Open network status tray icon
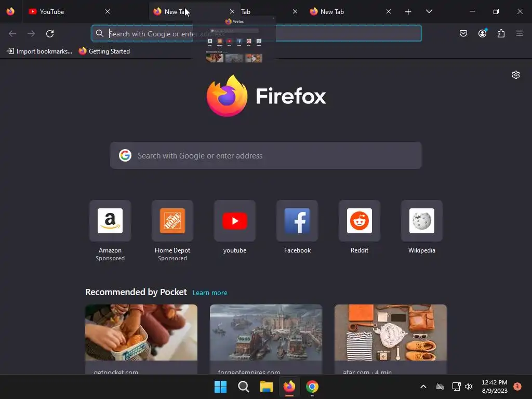This screenshot has height=399, width=532. (456, 387)
